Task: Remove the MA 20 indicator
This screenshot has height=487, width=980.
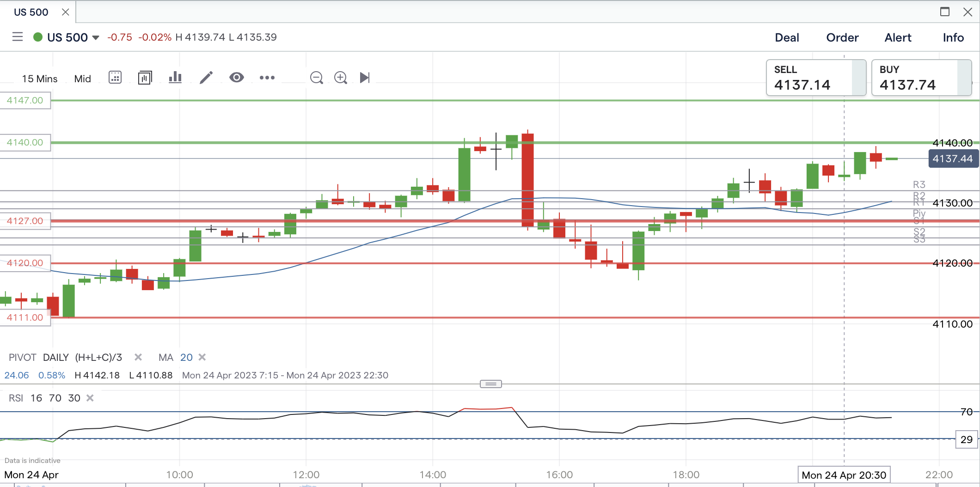Action: pos(202,357)
